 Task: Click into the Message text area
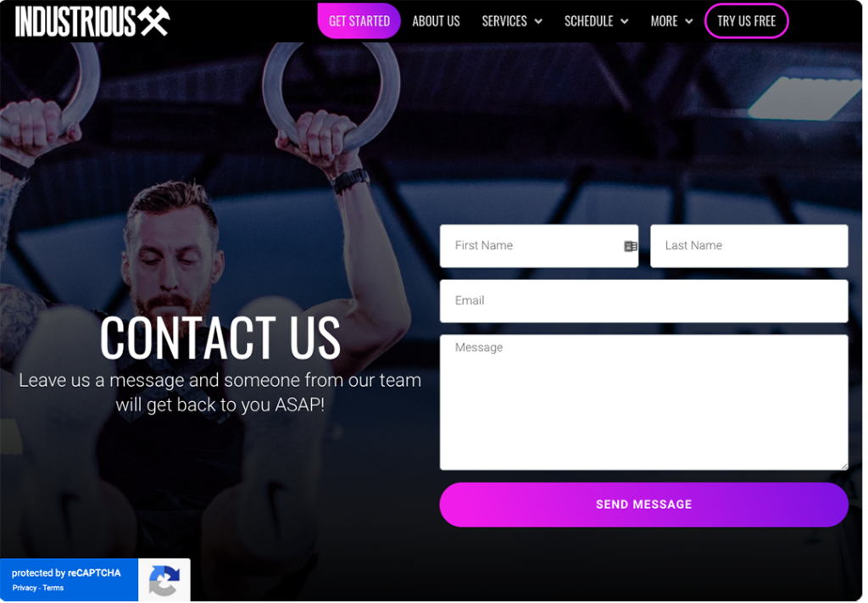click(x=644, y=403)
